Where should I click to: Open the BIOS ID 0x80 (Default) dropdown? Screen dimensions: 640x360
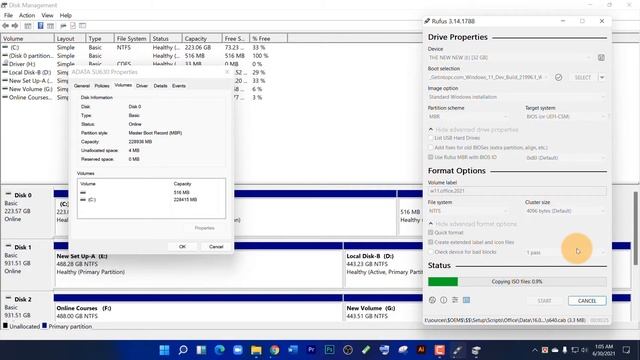point(566,158)
